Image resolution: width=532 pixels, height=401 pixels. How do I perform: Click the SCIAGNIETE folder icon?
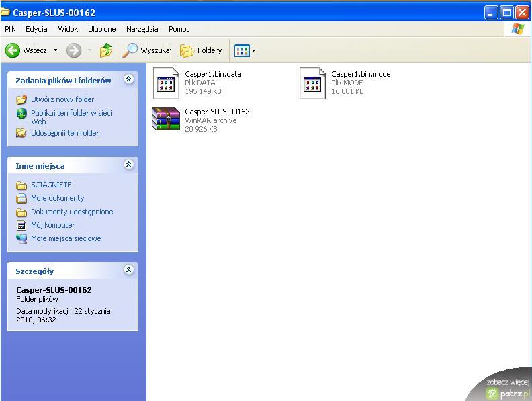click(21, 185)
